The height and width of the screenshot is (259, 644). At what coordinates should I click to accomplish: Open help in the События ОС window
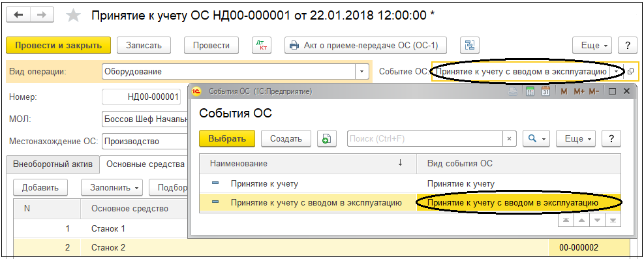[611, 139]
